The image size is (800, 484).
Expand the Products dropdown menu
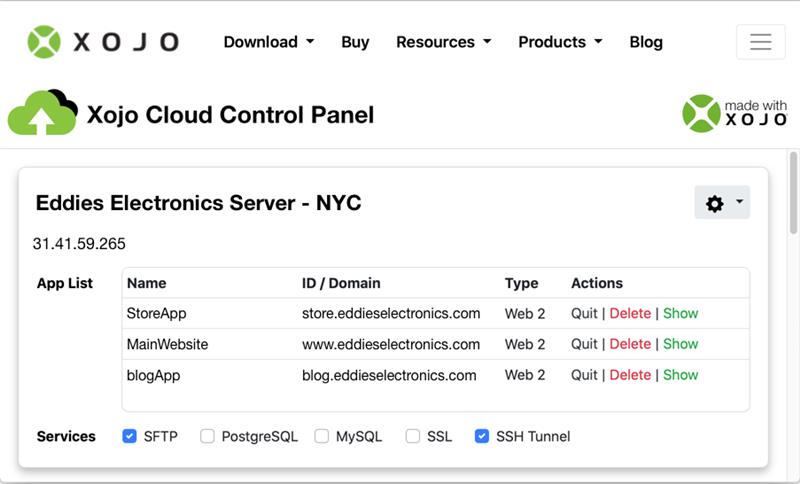click(560, 42)
